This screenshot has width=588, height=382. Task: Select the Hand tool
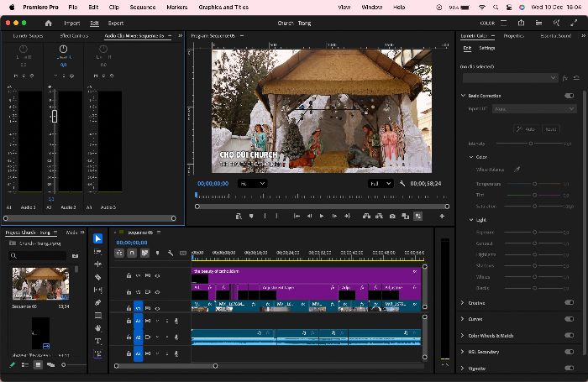pos(98,328)
